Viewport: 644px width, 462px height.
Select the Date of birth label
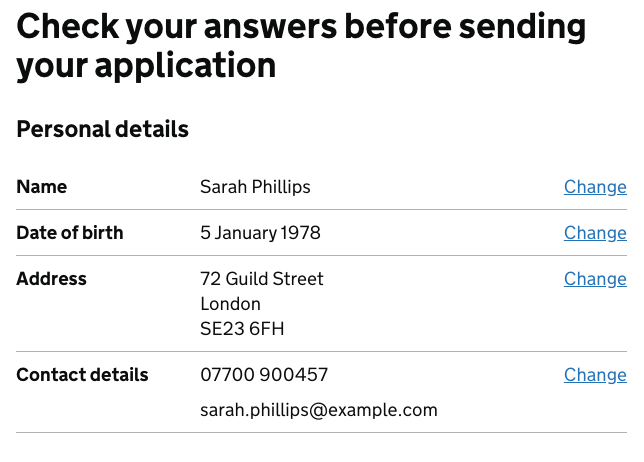70,233
